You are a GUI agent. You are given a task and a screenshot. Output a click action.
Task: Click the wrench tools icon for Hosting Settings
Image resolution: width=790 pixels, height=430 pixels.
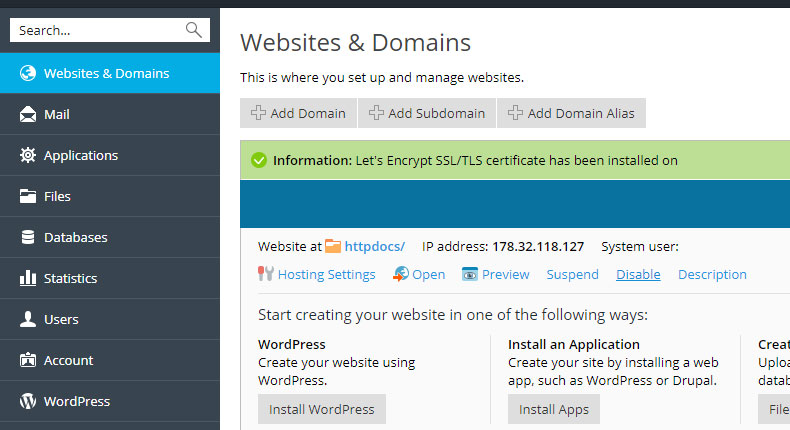tap(266, 274)
